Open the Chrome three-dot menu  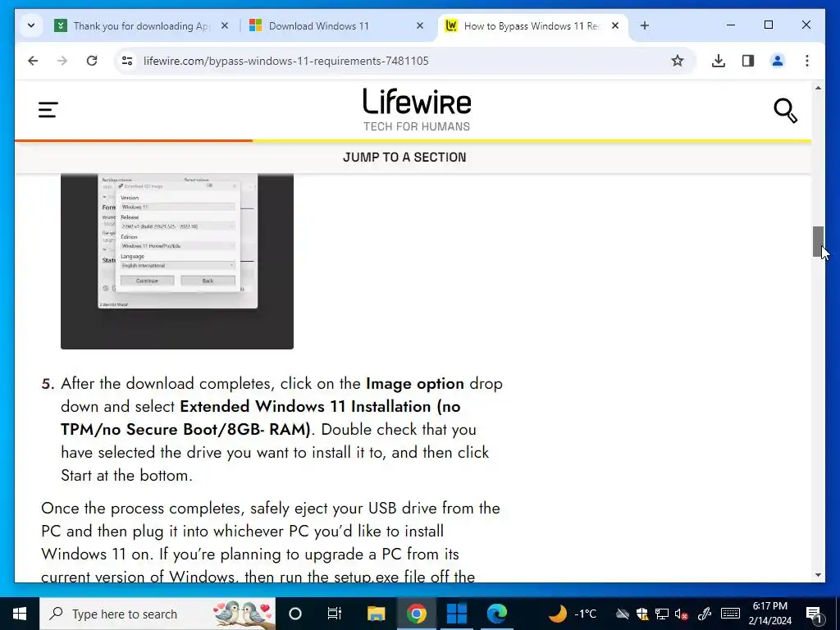(x=807, y=61)
